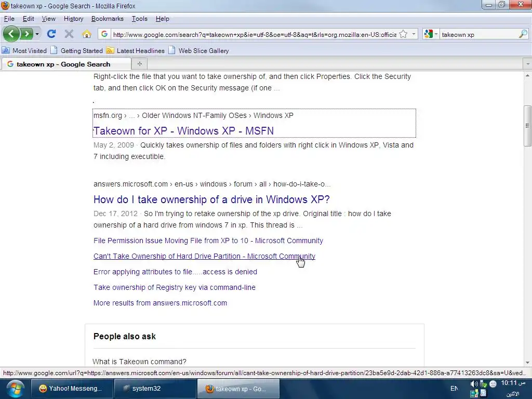Open the Web Slice Gallery bookmark
Image resolution: width=532 pixels, height=399 pixels.
pyautogui.click(x=199, y=50)
